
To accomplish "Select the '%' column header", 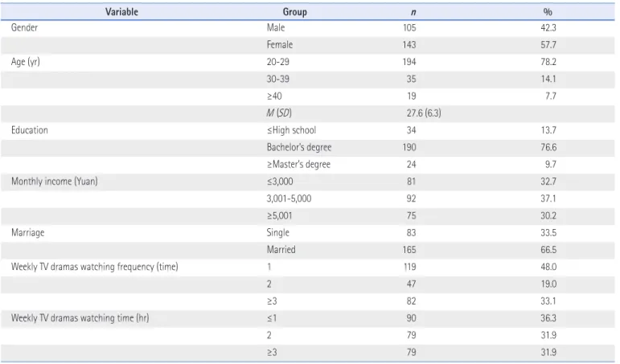I will pyautogui.click(x=548, y=12).
